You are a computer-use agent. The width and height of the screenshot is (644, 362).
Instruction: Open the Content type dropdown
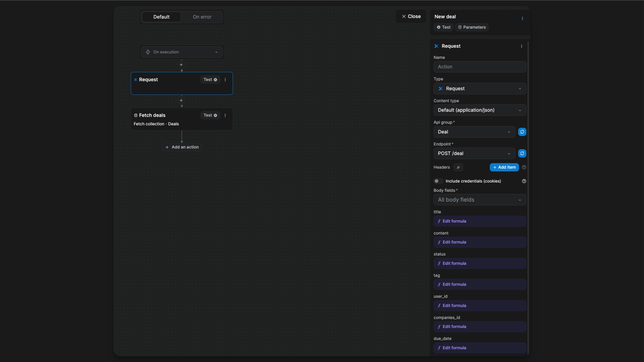pyautogui.click(x=479, y=110)
